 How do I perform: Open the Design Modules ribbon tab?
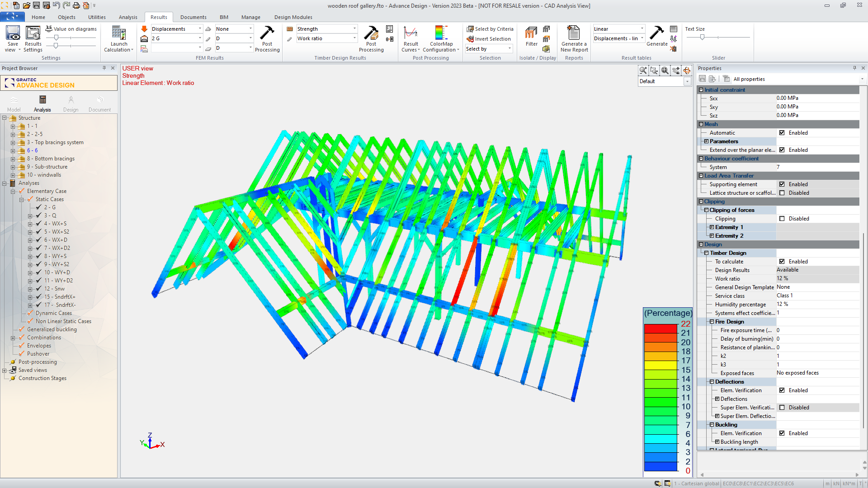coord(293,17)
